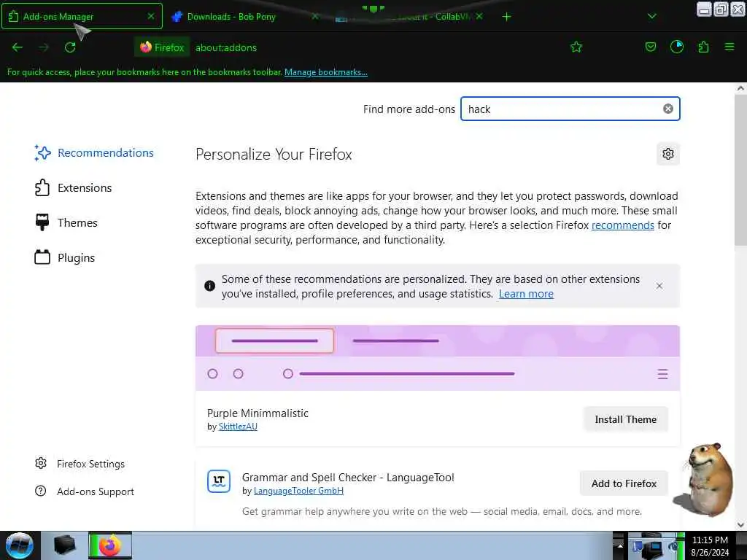
Task: Click the Personalize Your Firefox heading
Action: (274, 155)
